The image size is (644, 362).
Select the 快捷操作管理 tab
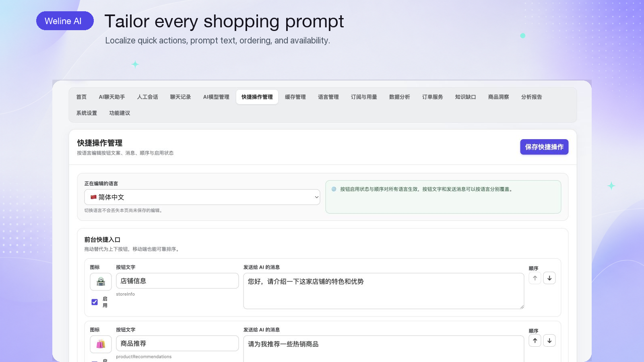click(x=257, y=97)
